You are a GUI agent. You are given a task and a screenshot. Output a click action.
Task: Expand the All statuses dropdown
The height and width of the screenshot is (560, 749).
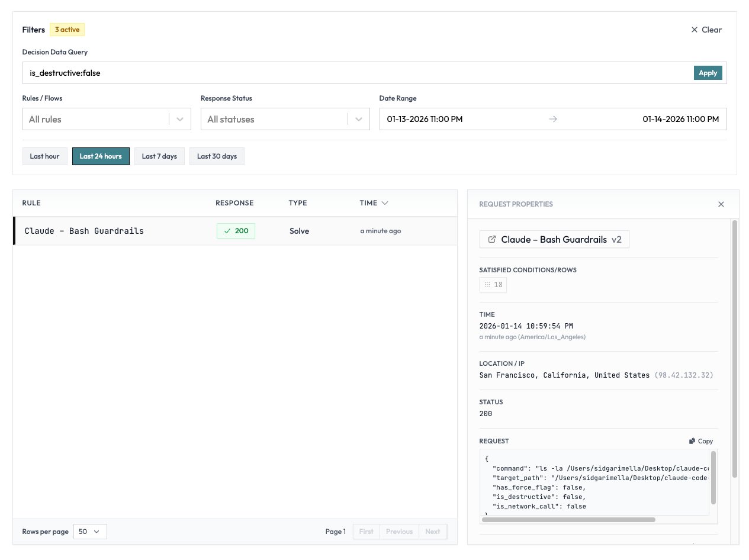285,118
